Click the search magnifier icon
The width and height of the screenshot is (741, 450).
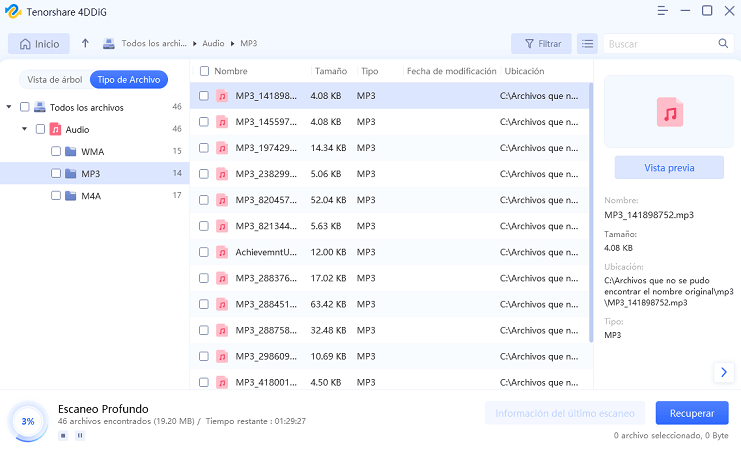point(723,44)
